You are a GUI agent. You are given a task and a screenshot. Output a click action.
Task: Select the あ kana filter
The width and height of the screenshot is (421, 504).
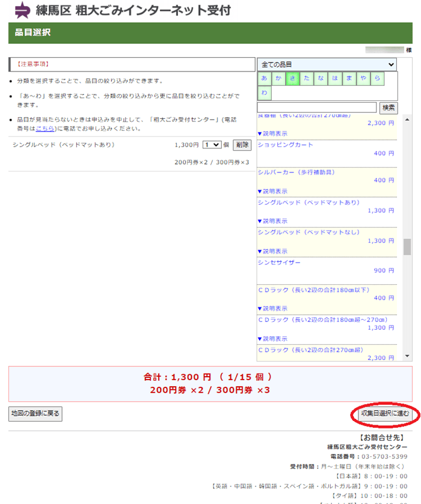pos(264,79)
